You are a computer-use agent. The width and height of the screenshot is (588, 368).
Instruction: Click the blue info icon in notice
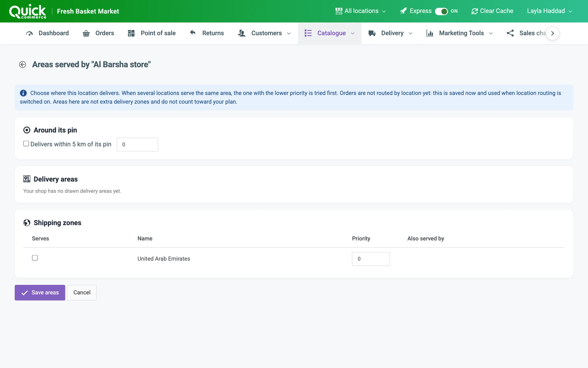tap(23, 93)
